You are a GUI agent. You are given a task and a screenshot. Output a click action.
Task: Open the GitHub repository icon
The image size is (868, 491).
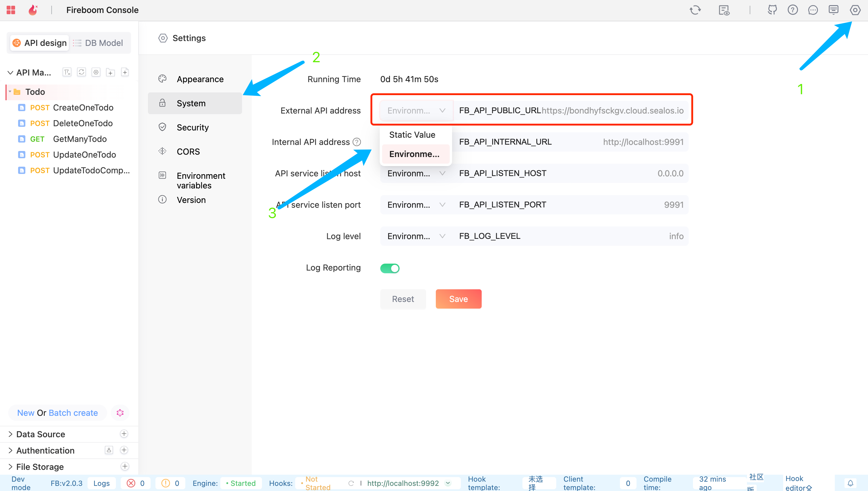pos(772,10)
